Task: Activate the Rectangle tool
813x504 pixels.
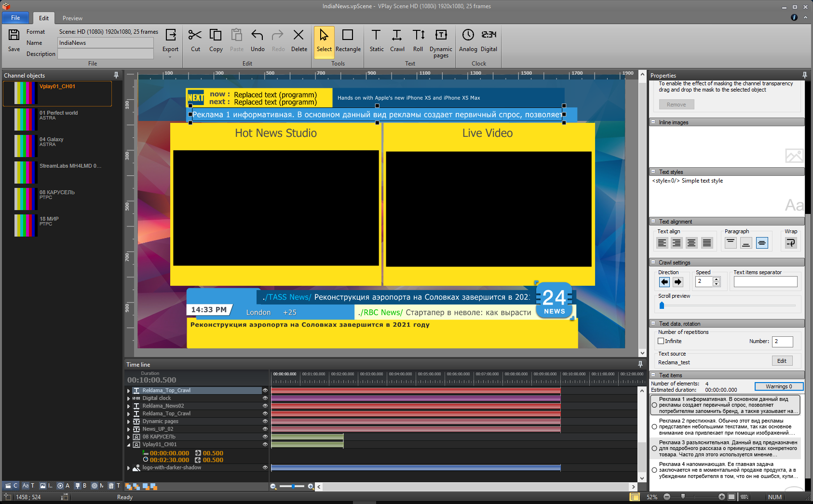Action: [x=348, y=41]
